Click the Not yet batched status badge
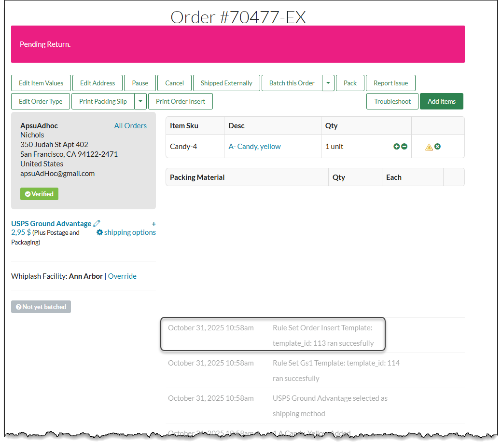502x448 pixels. point(41,307)
